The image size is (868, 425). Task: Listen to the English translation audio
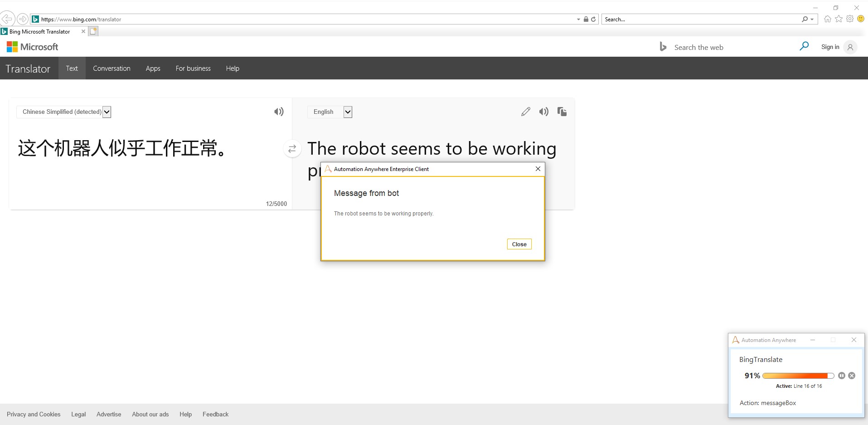543,112
